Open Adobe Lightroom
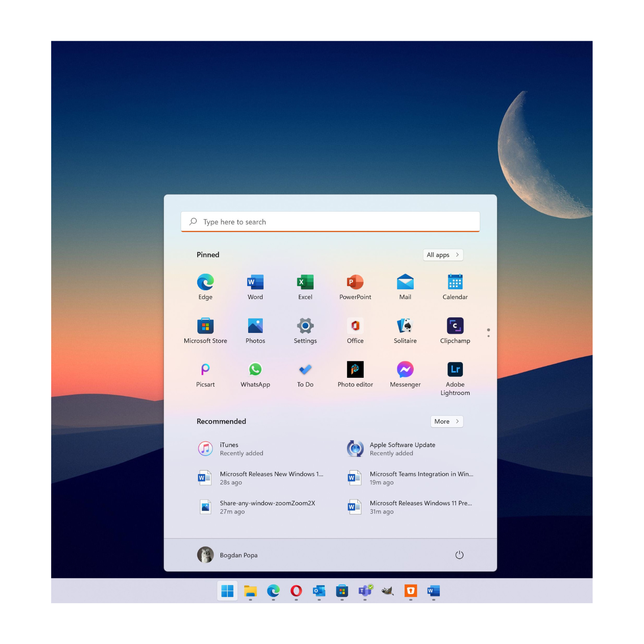The width and height of the screenshot is (644, 644). [454, 373]
